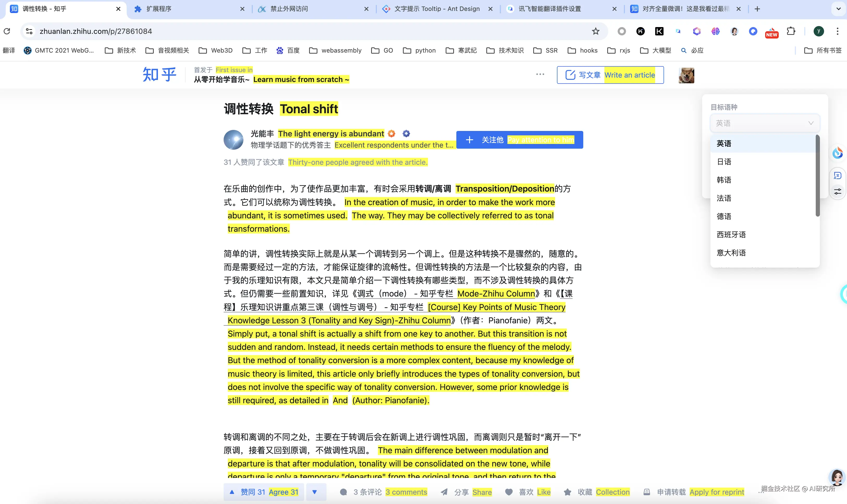Open the site info icon beside URL
The height and width of the screenshot is (504, 847).
(29, 31)
